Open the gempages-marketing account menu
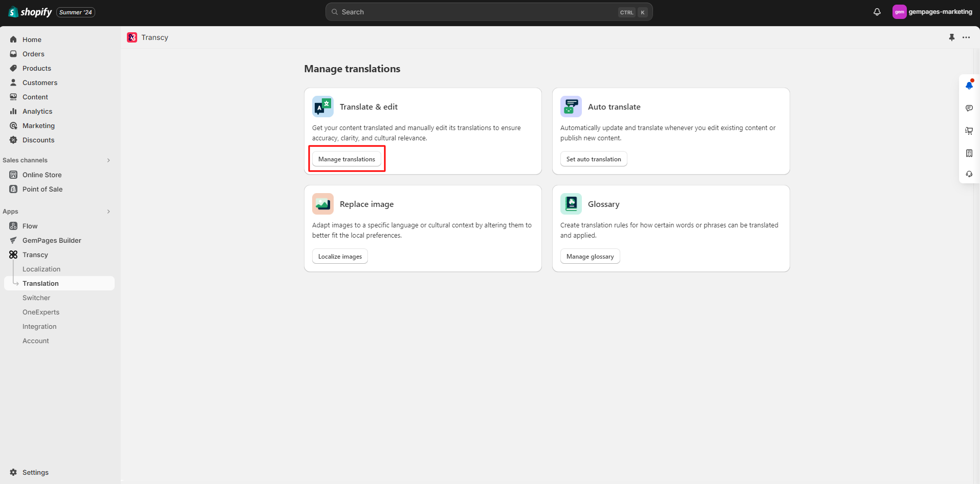Image resolution: width=980 pixels, height=484 pixels. (932, 12)
